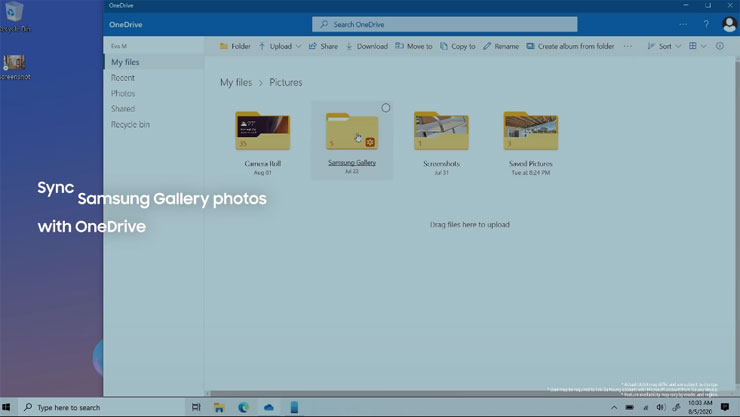The height and width of the screenshot is (417, 740).
Task: Select My files in sidebar
Action: pos(154,62)
